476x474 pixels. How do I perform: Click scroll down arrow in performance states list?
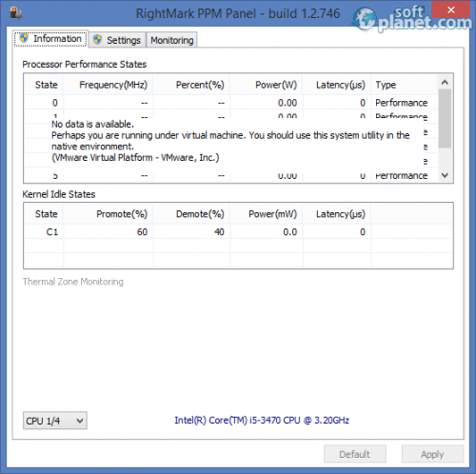tap(445, 175)
